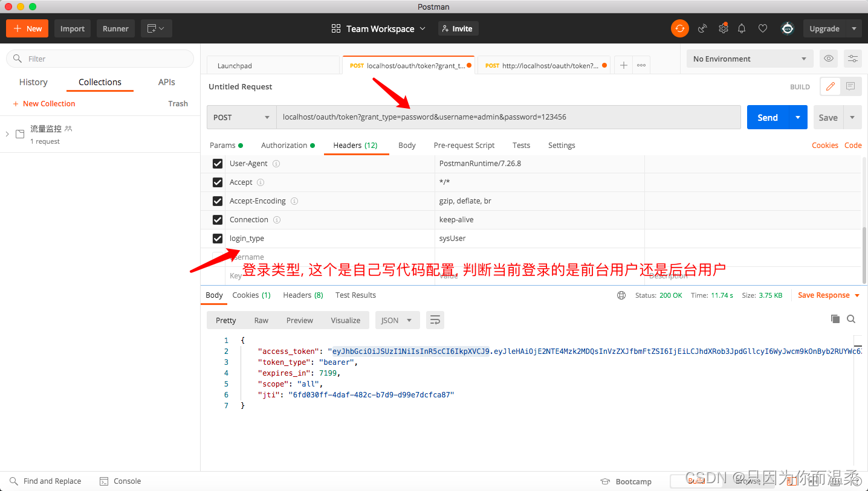Uncheck the login_type header
This screenshot has width=868, height=491.
coord(218,239)
